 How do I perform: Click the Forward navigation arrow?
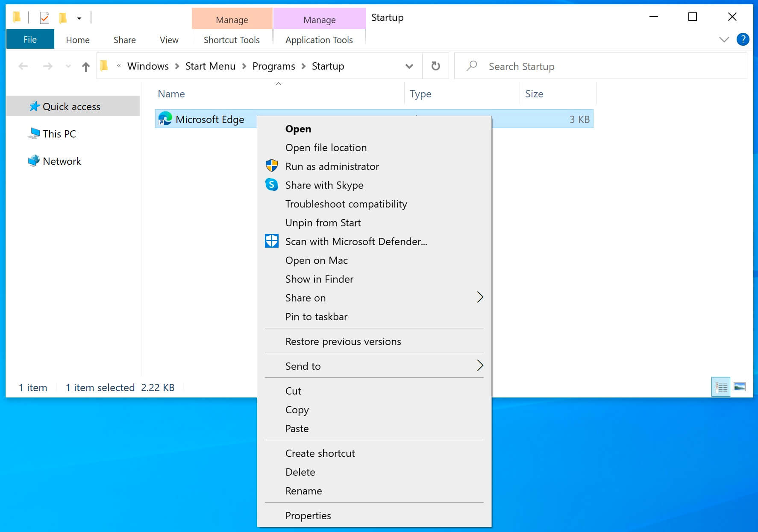48,66
